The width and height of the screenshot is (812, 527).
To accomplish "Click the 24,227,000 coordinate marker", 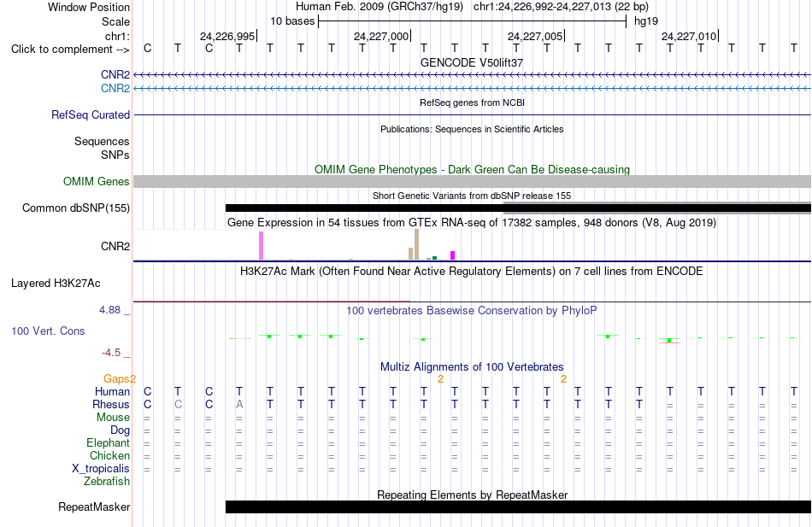I will point(381,36).
